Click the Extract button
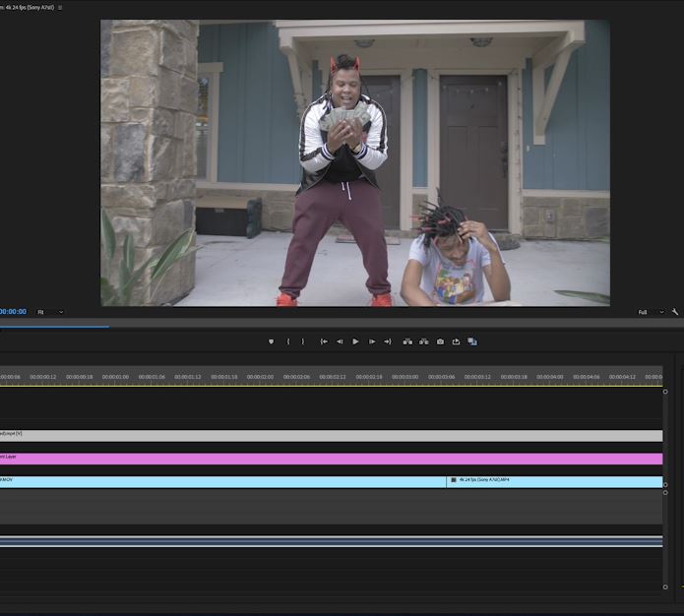The width and height of the screenshot is (684, 616). click(423, 341)
